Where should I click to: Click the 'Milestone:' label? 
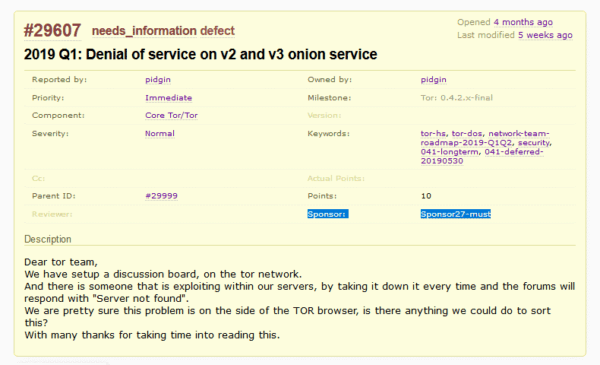(329, 98)
